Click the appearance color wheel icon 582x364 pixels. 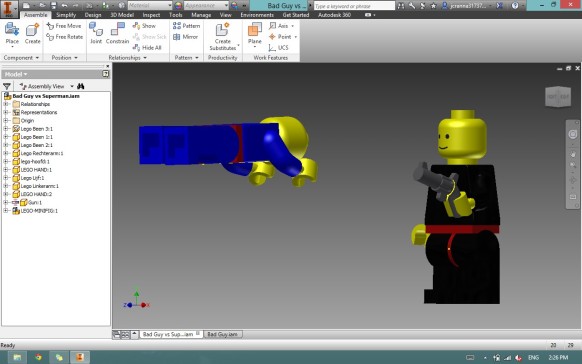pyautogui.click(x=178, y=6)
